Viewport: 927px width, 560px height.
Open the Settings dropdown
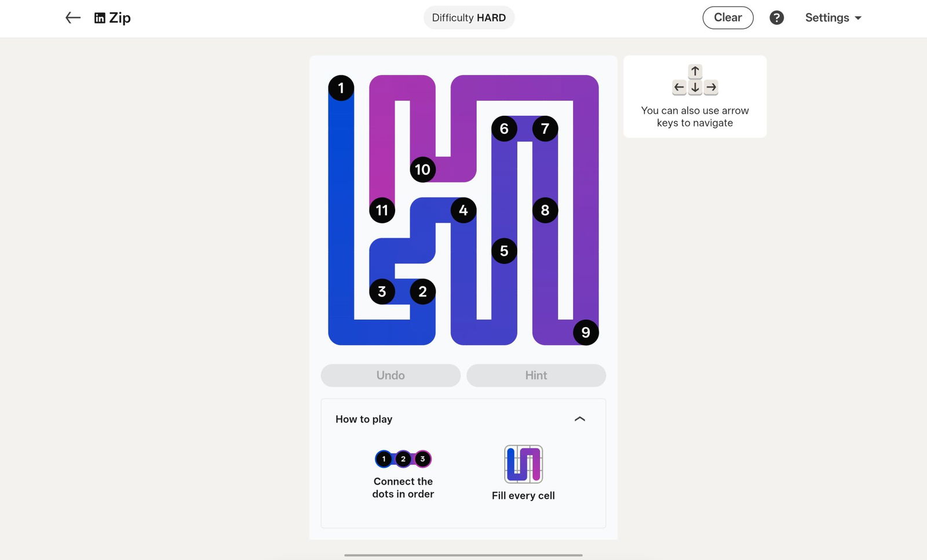(x=833, y=18)
